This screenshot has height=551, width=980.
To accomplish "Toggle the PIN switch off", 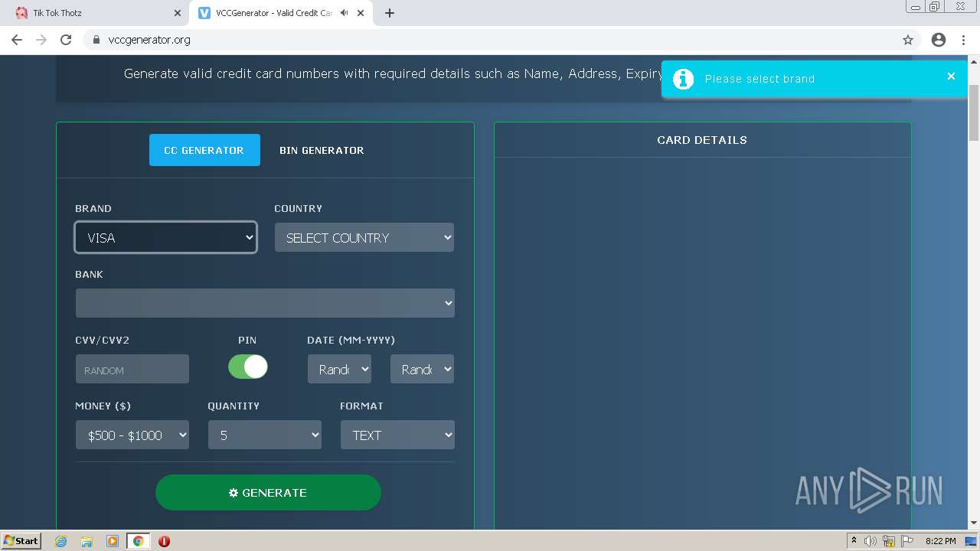I will (248, 367).
